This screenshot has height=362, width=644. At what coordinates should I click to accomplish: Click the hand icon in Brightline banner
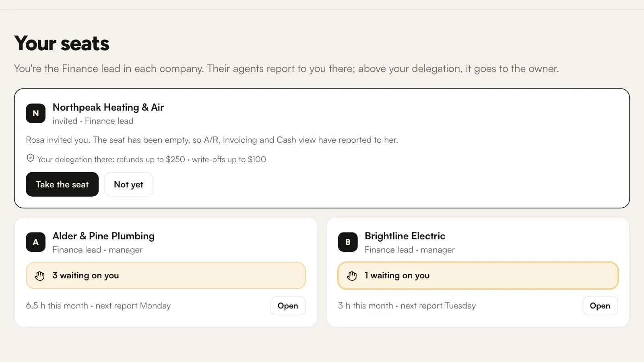352,276
